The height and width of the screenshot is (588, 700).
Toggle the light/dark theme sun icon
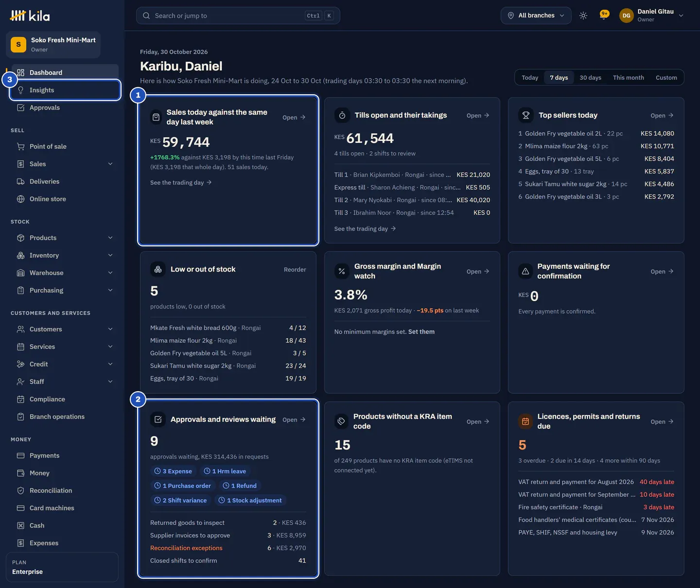583,16
